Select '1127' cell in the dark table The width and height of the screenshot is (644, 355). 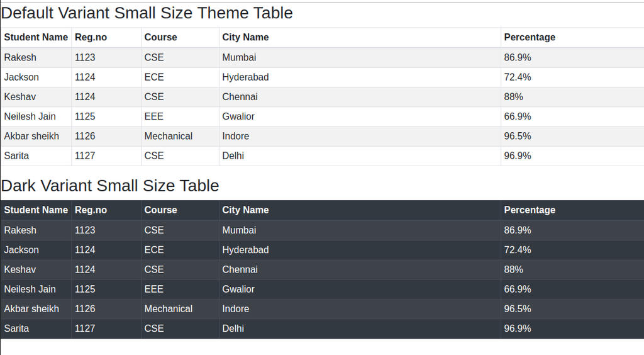point(85,329)
